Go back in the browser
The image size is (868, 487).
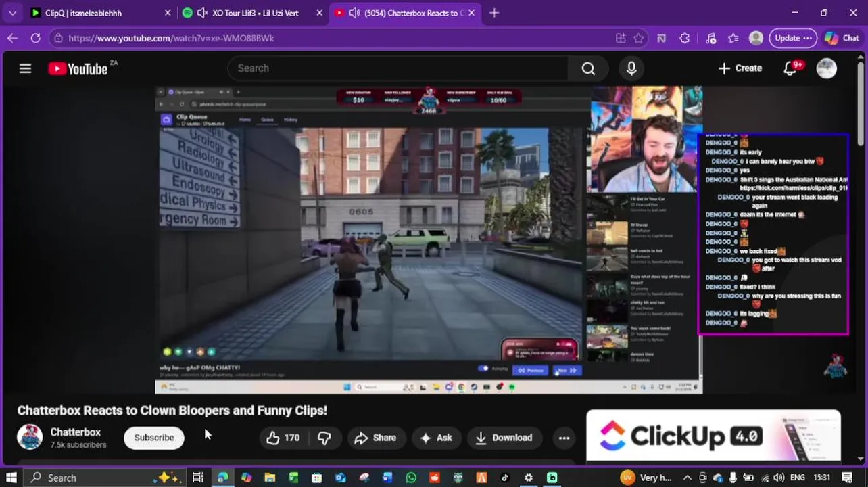pos(12,38)
